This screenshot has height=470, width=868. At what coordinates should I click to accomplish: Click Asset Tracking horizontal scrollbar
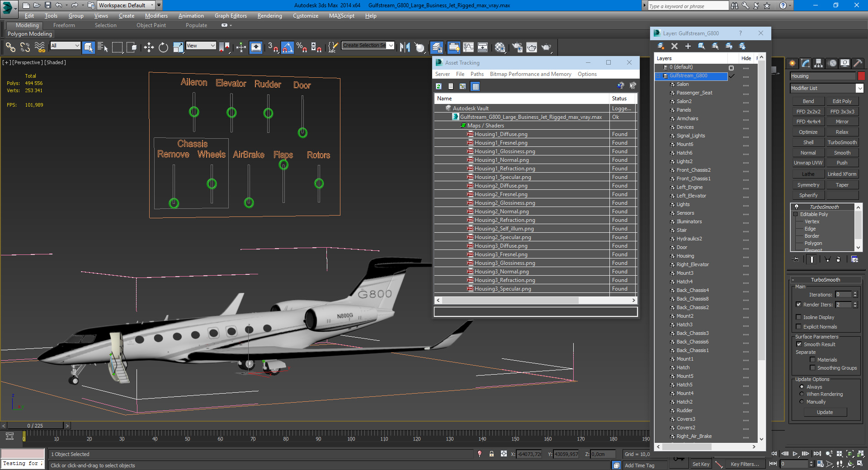[510, 300]
